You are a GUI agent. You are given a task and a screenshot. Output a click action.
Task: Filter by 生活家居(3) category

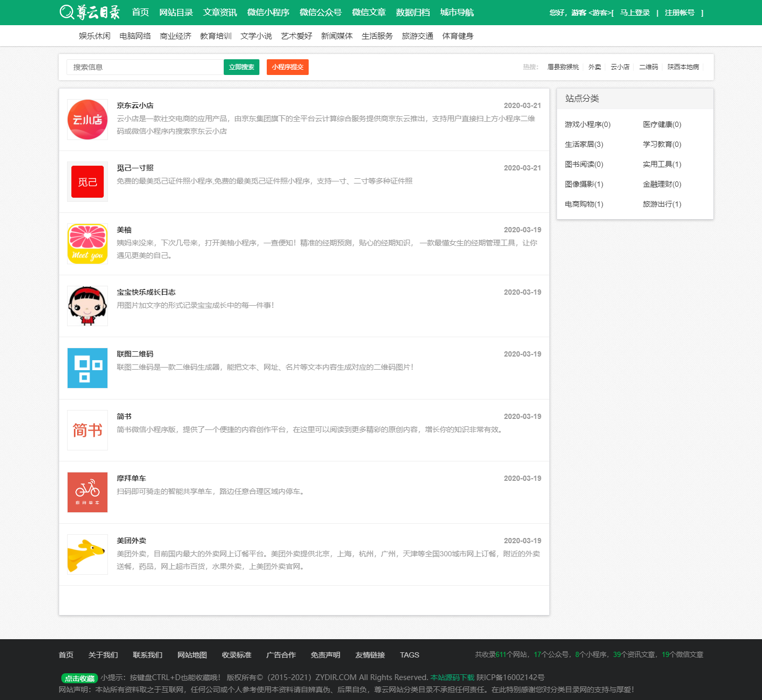(x=584, y=144)
